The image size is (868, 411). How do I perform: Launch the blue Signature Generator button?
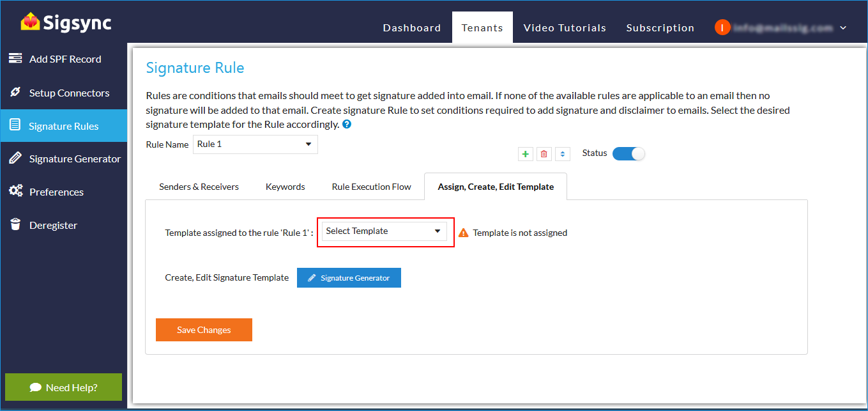click(349, 278)
